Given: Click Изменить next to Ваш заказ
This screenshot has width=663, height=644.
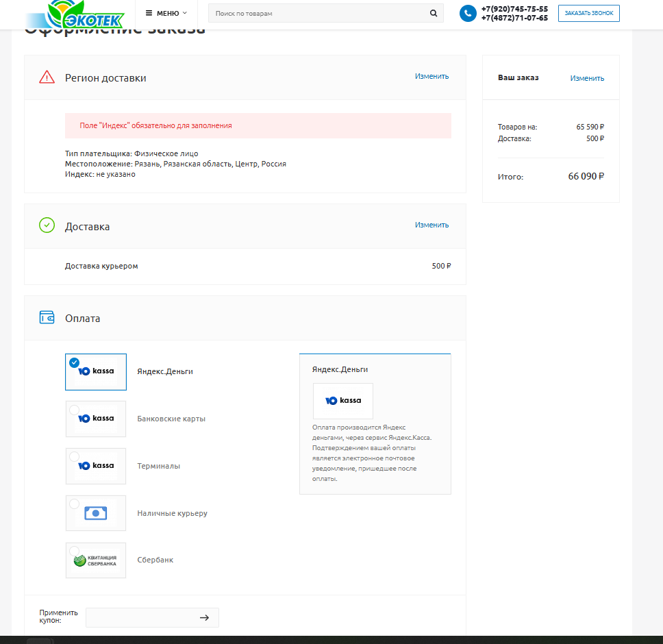Looking at the screenshot, I should click(587, 78).
